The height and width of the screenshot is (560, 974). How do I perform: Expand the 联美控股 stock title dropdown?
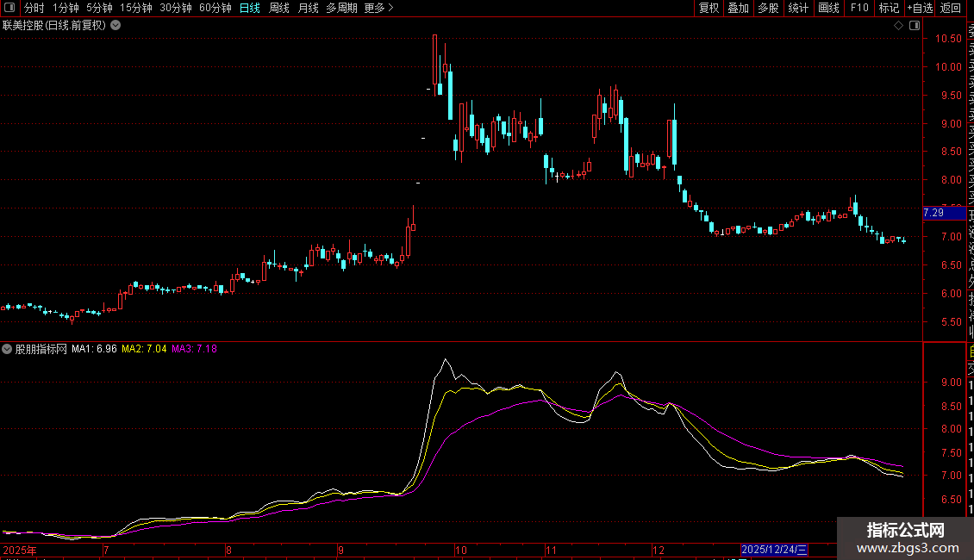coord(116,26)
